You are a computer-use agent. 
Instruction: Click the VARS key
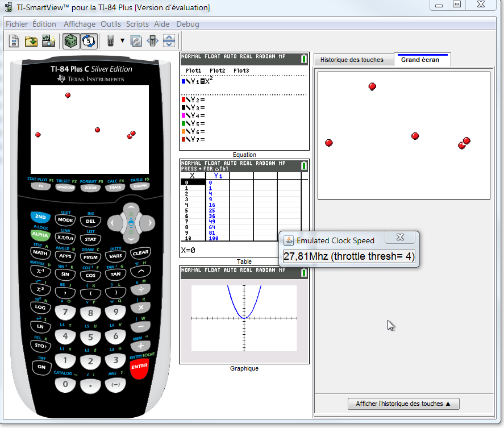point(115,256)
